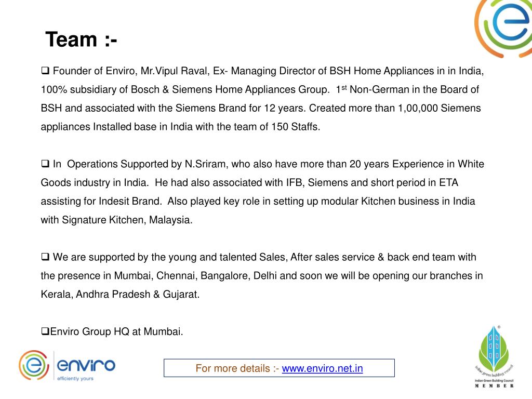Click the "Enviro Group HQ at Mumbai" text
532x399 pixels.
point(117,331)
